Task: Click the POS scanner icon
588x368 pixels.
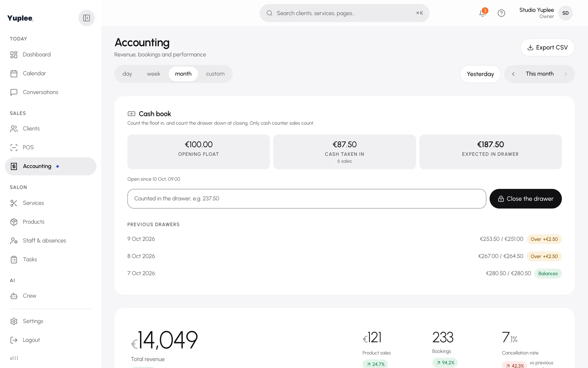Action: click(14, 148)
